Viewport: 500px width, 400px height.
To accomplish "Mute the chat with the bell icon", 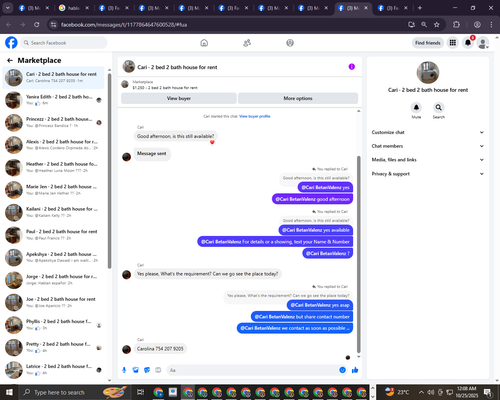I will click(x=416, y=107).
